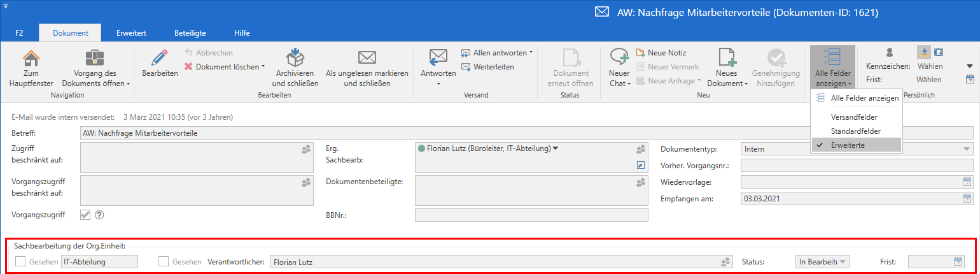The width and height of the screenshot is (980, 274).
Task: Click the Antworten reply icon
Action: (x=438, y=59)
